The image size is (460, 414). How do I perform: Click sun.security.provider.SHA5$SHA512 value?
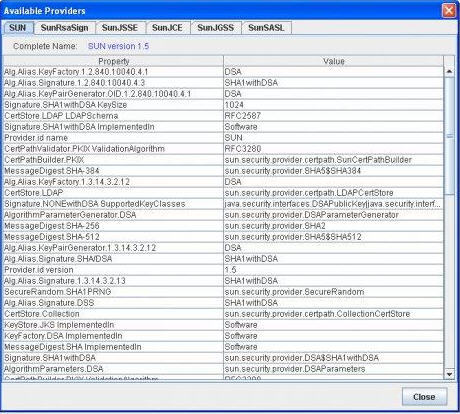click(x=334, y=237)
